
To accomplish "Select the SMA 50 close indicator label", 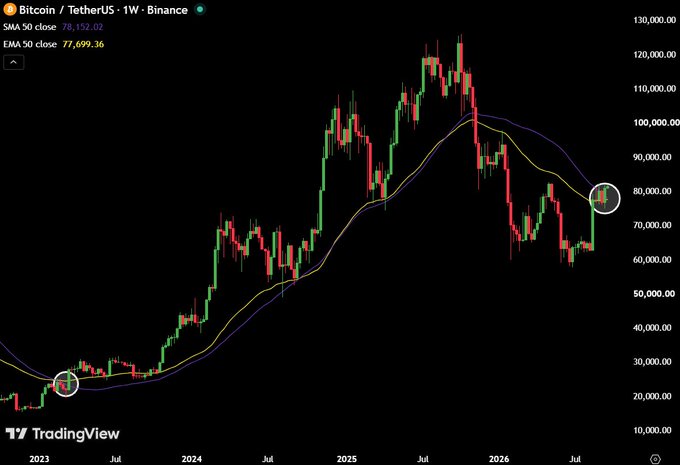I will pos(29,27).
